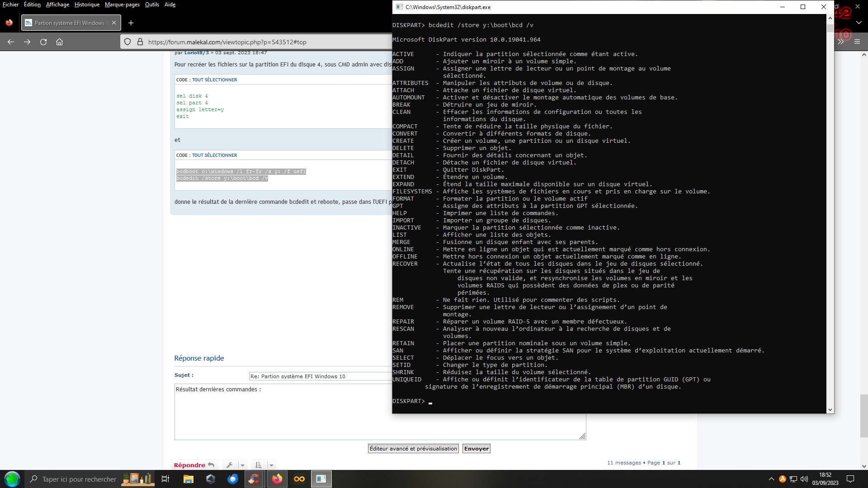Screen dimensions: 868x488
Task: Click the site security padlock icon
Action: click(x=140, y=42)
